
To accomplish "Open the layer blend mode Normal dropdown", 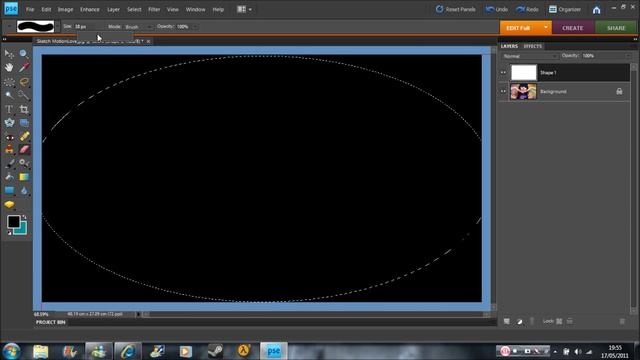I will point(529,56).
